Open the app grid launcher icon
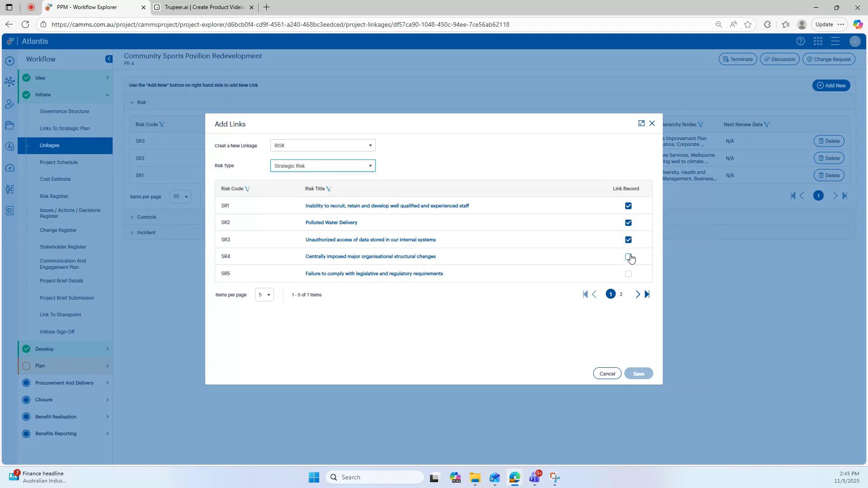 click(x=818, y=41)
